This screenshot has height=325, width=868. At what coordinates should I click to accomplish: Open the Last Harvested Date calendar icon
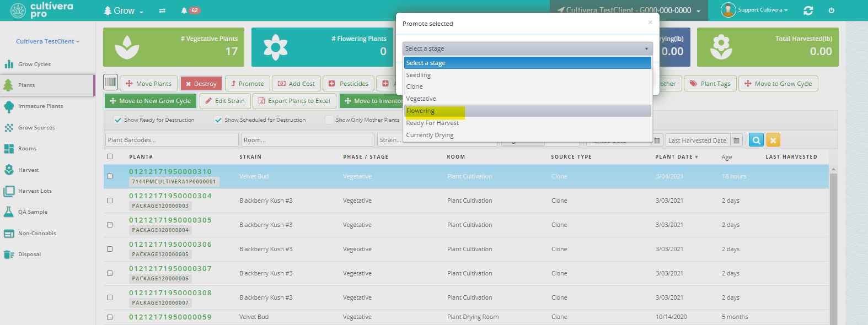736,140
